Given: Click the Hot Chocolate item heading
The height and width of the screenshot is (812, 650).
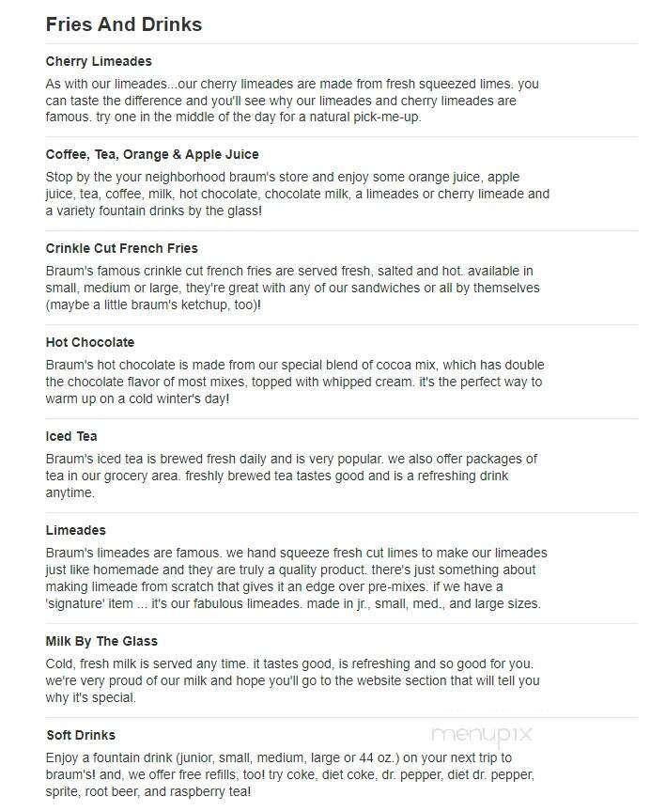Looking at the screenshot, I should point(90,342).
